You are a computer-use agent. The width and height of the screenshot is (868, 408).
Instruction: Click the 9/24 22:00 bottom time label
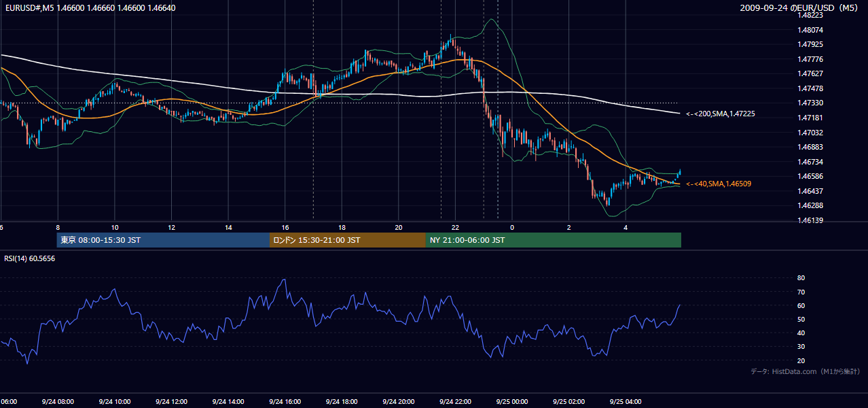[x=456, y=402]
